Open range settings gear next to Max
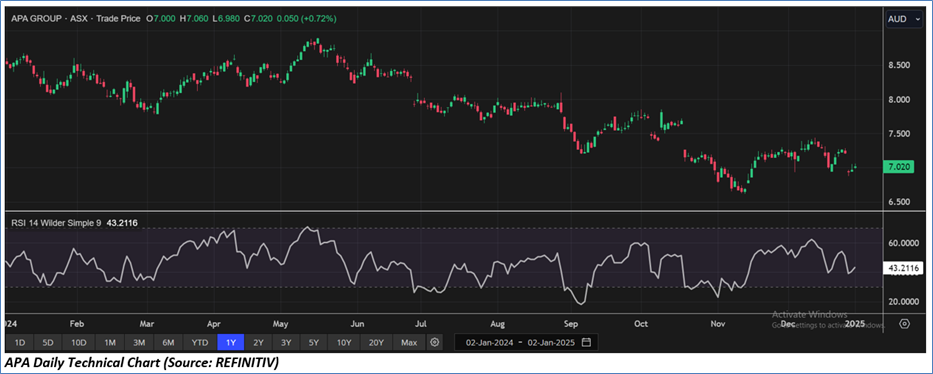Screen dimensions: 933x374 coord(435,342)
